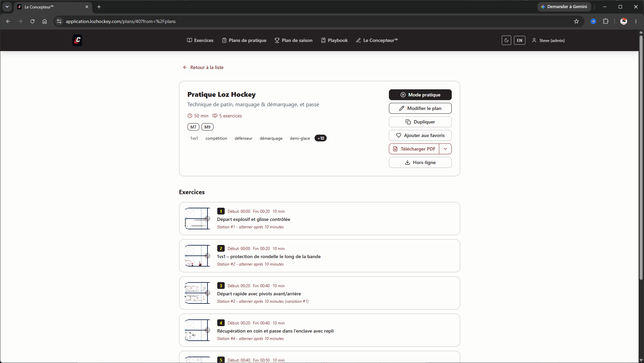Open the tab search dropdown in Chrome
Image resolution: width=644 pixels, height=363 pixels.
[x=7, y=7]
